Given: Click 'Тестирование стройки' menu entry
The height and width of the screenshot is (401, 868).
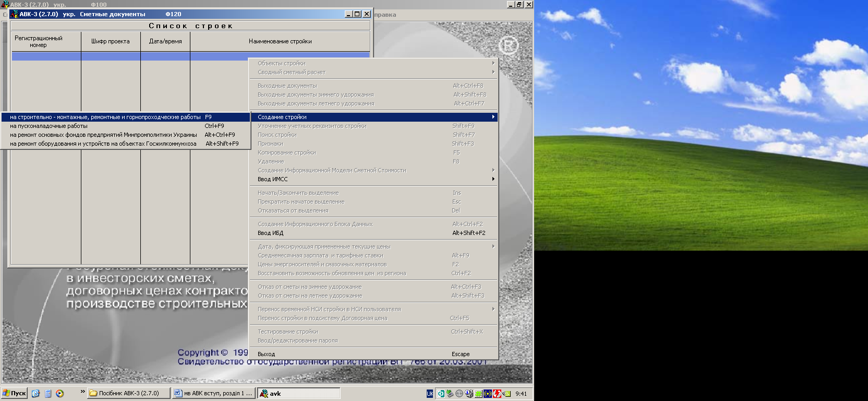Looking at the screenshot, I should click(x=373, y=332).
